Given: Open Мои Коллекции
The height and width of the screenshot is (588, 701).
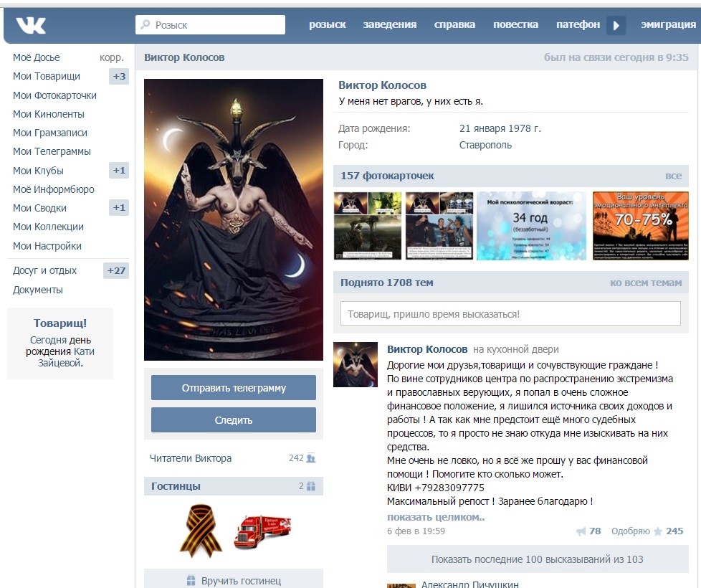Looking at the screenshot, I should click(x=48, y=227).
